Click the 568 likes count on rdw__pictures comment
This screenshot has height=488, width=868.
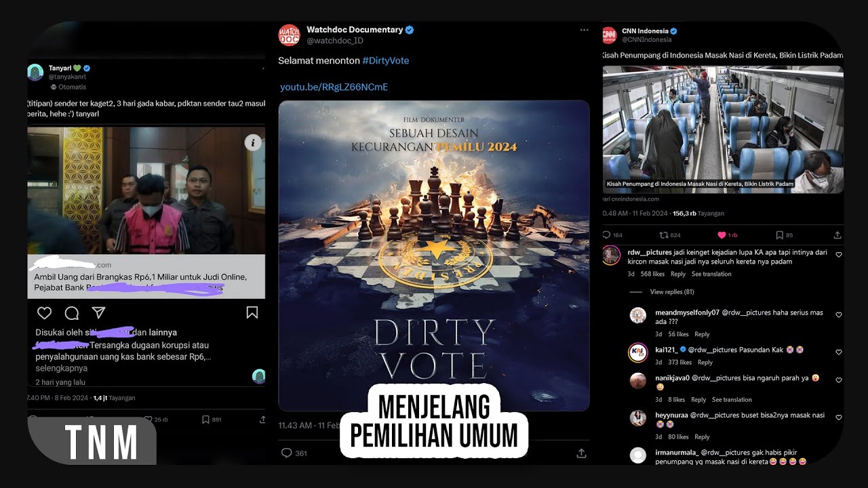[651, 274]
